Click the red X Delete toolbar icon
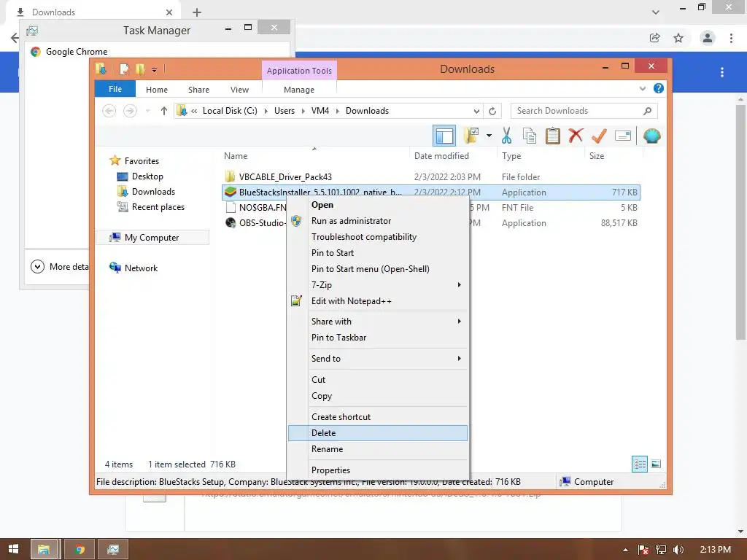The width and height of the screenshot is (747, 560). [x=576, y=136]
